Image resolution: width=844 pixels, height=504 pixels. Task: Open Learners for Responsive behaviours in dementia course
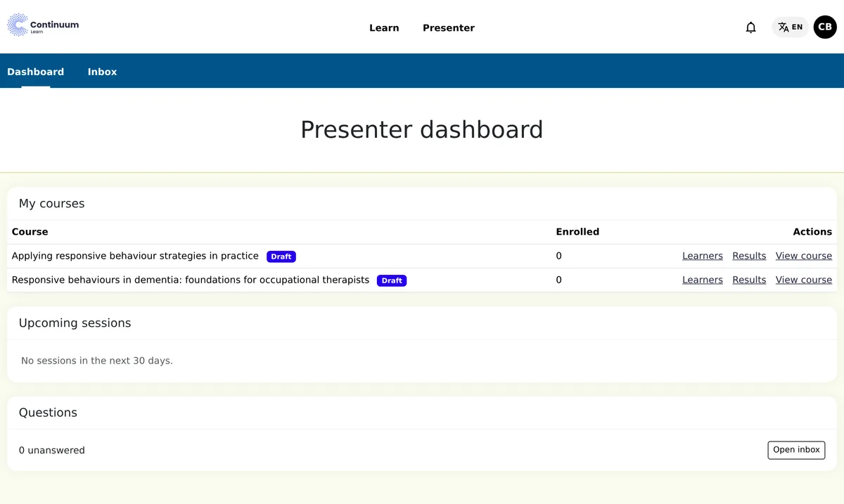click(703, 280)
